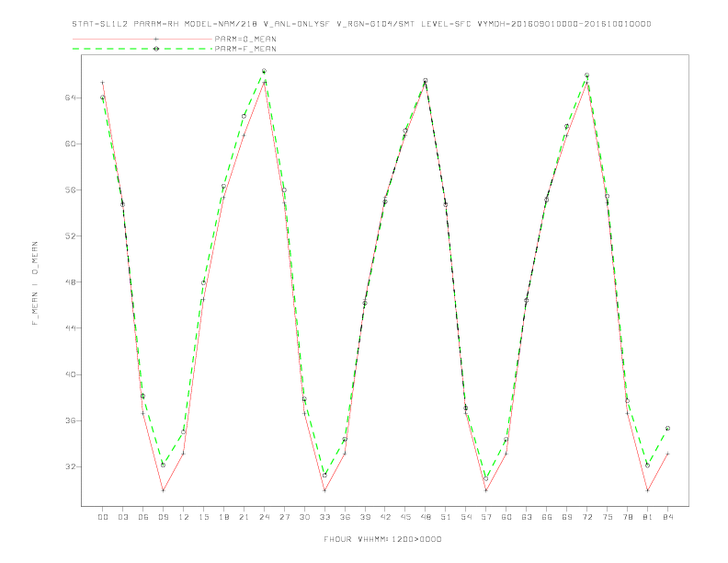Click PARAM=RH in the chart title

point(156,24)
